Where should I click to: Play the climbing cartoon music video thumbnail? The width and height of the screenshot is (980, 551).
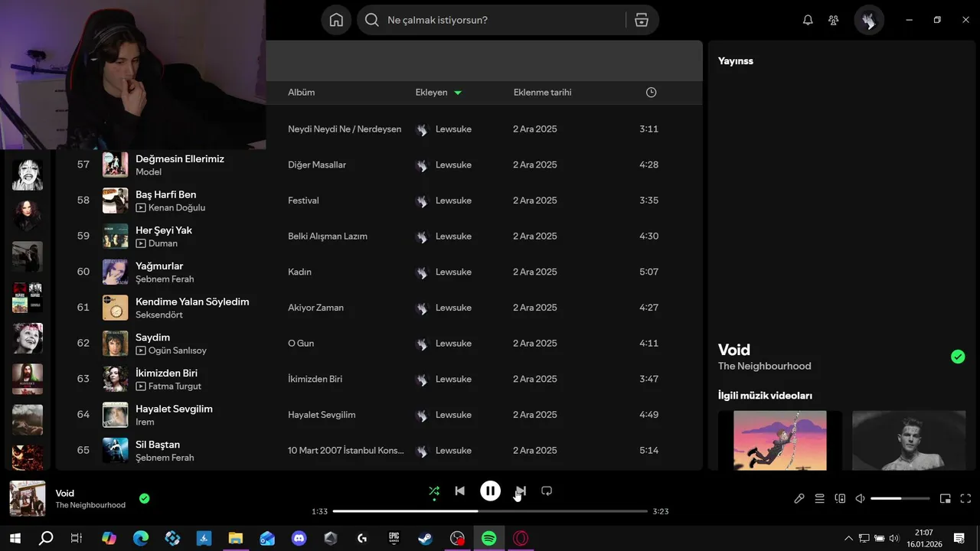click(780, 441)
